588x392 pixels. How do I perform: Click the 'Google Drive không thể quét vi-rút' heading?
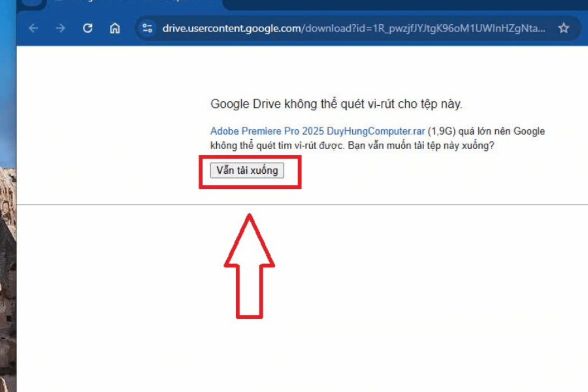pos(336,104)
